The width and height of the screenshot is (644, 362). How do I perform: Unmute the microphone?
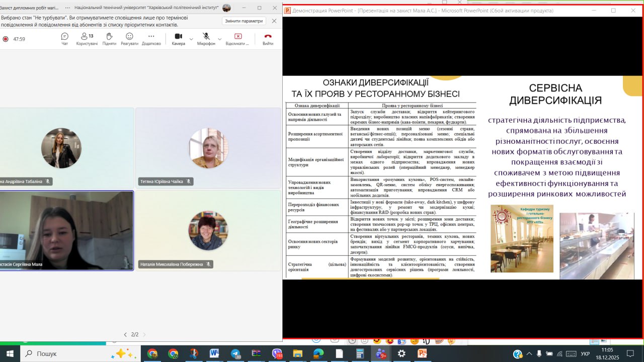coord(206,39)
